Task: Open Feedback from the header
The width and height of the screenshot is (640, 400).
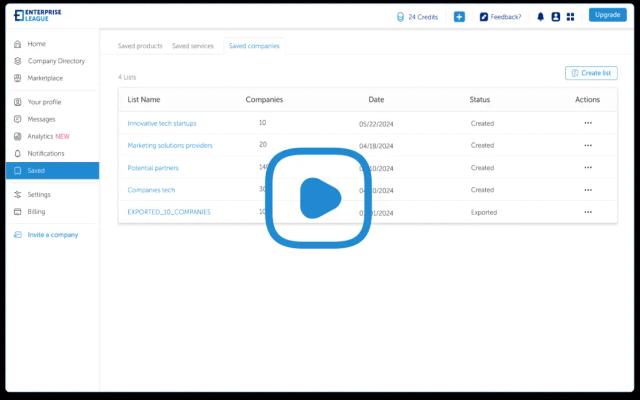Action: pos(500,17)
